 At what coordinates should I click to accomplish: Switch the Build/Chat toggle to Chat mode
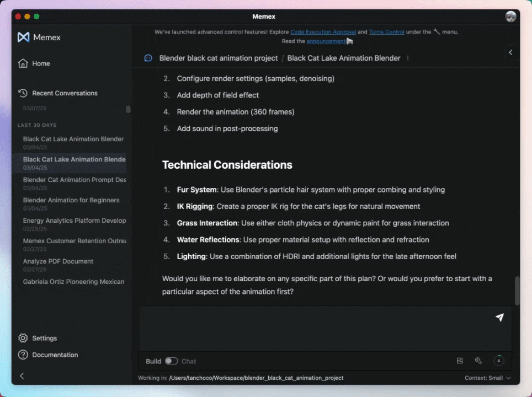(172, 361)
